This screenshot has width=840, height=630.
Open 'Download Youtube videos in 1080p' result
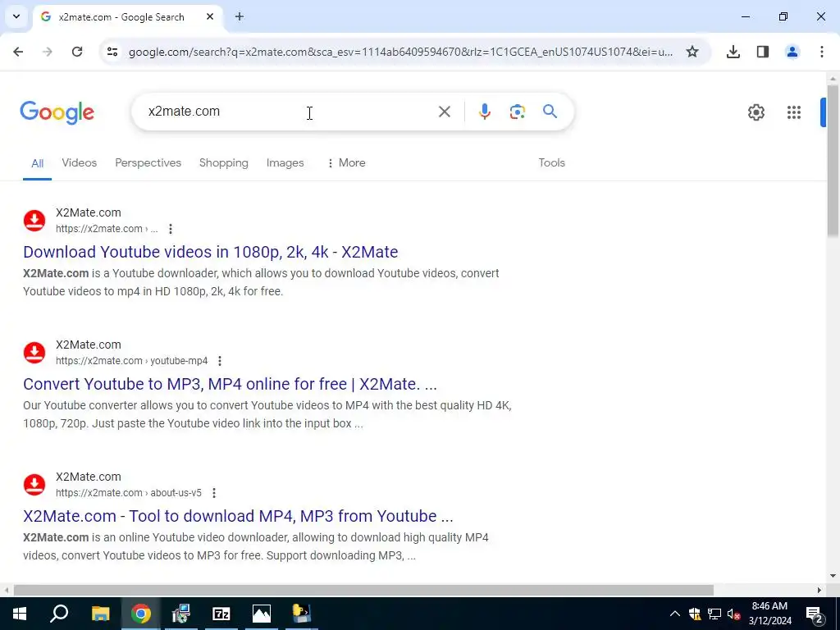pyautogui.click(x=211, y=252)
